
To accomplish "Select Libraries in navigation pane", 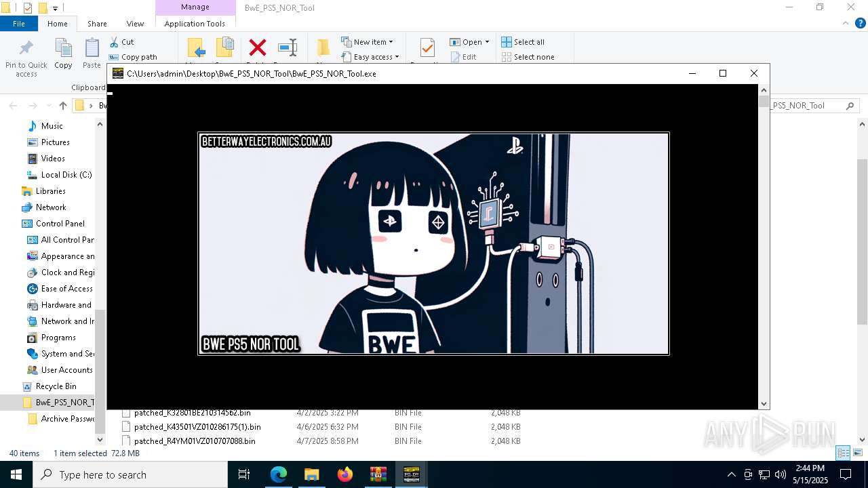I will 50,191.
